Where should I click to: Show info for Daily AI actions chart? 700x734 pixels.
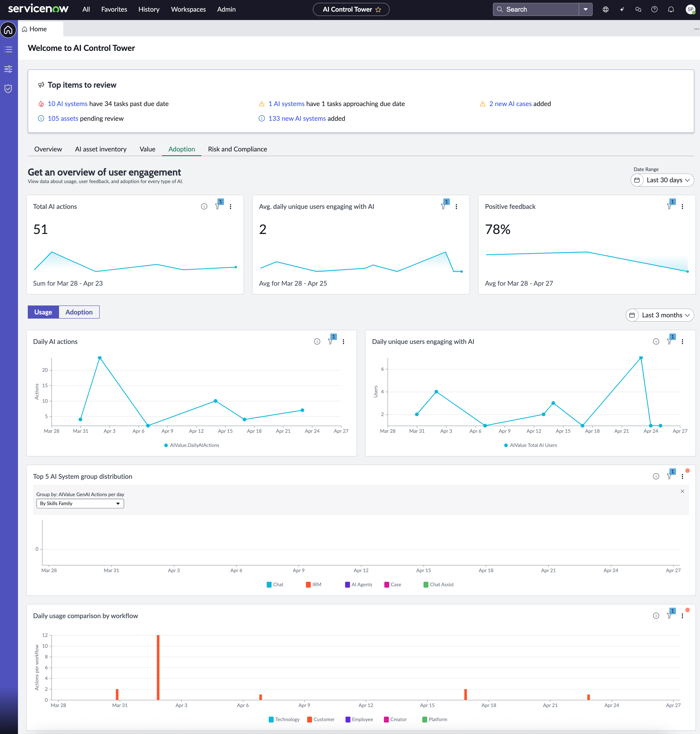(x=317, y=342)
